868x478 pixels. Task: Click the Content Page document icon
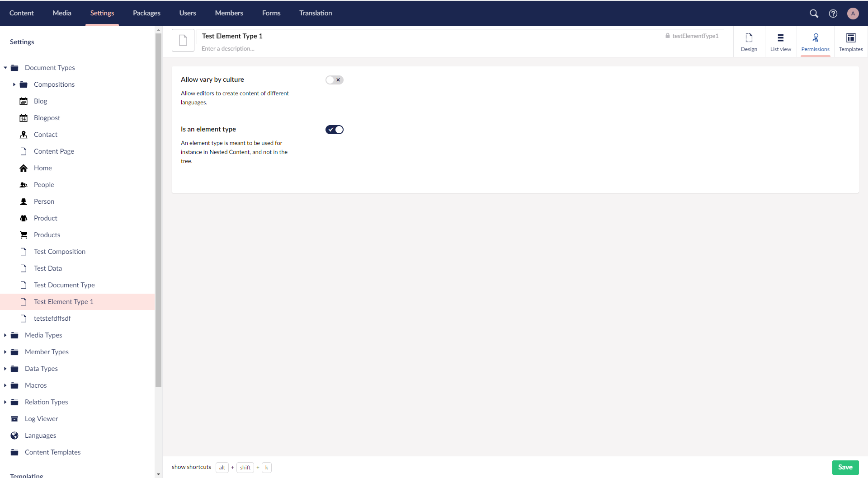[24, 151]
